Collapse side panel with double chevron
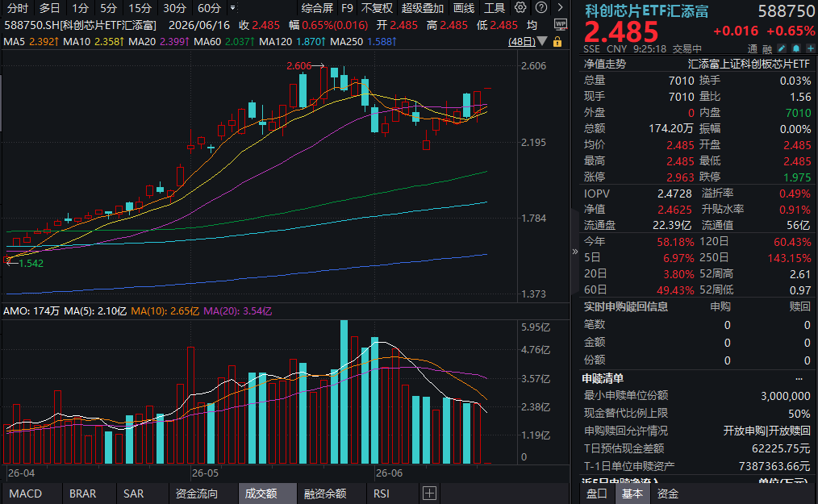 575,252
